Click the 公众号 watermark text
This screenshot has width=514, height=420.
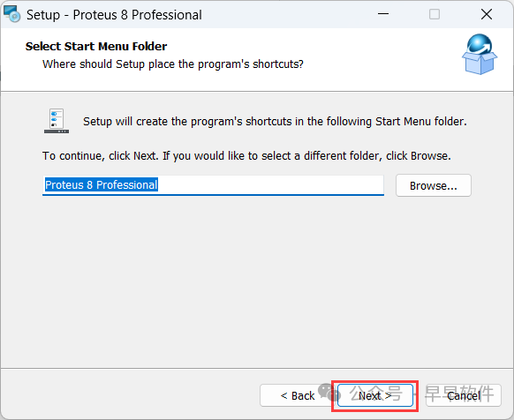pos(376,394)
